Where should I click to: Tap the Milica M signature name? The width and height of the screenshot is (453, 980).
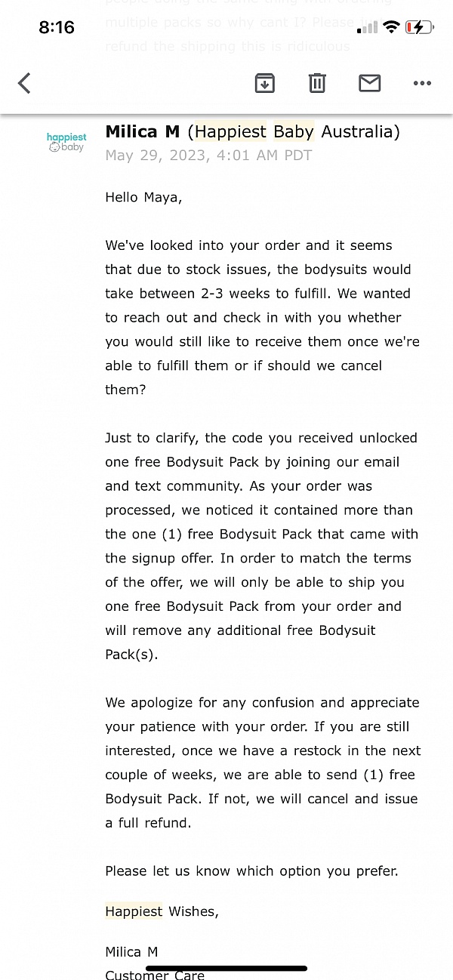coord(131,952)
